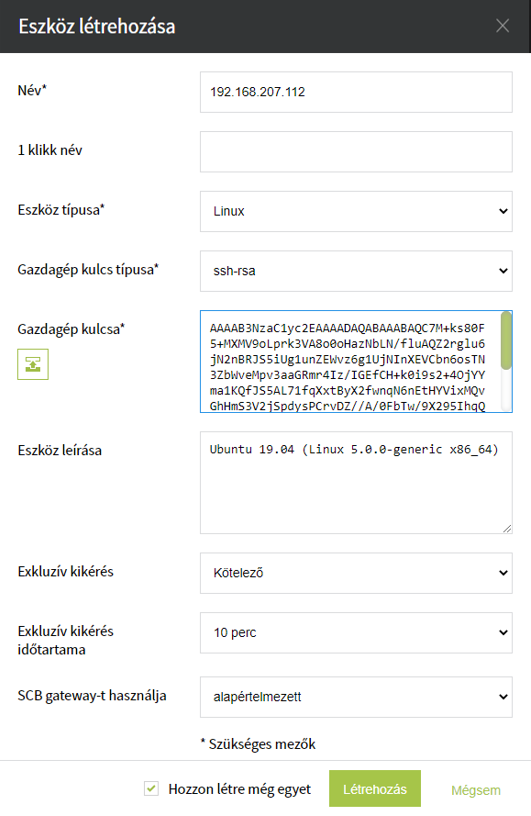Open the Eszköz típusa dropdown showing Linux
Viewport: 531px width, 816px height.
(356, 211)
